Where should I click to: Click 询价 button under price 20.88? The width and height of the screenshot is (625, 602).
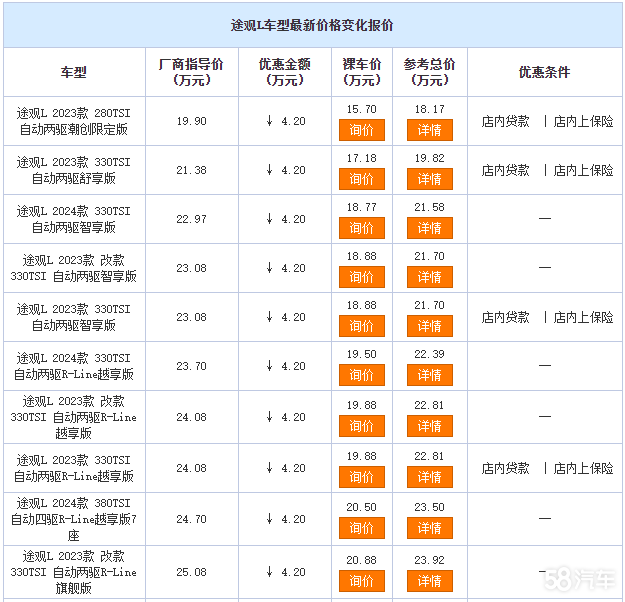(362, 581)
